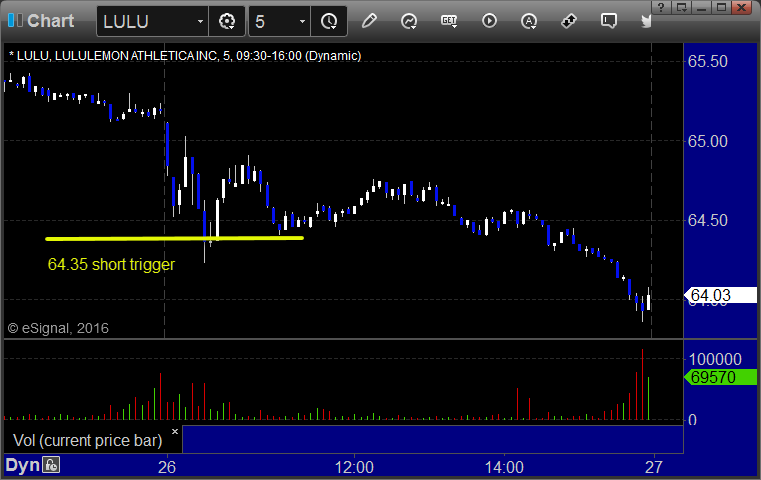
Task: Click the 26 date axis label
Action: click(x=166, y=467)
